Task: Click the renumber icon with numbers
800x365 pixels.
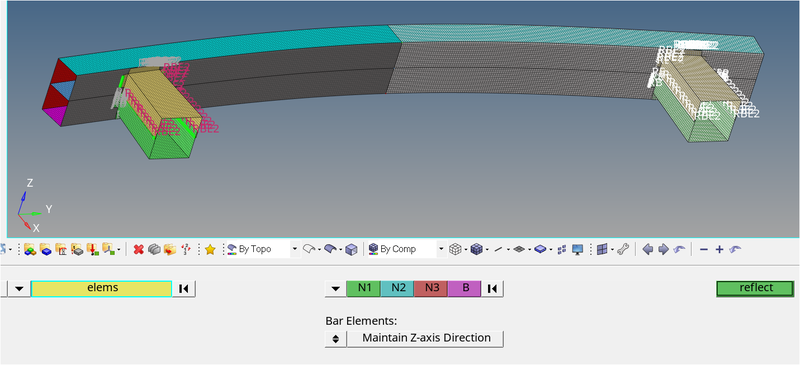Action: pos(186,250)
